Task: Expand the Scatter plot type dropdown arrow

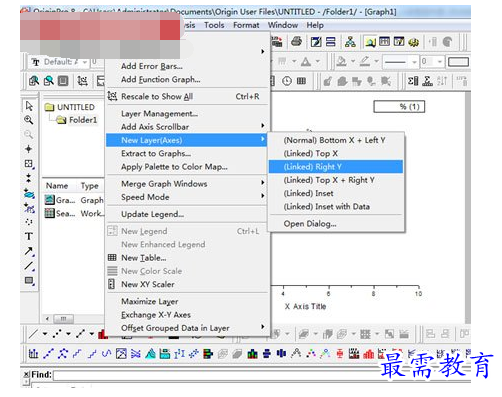Action: click(x=68, y=334)
